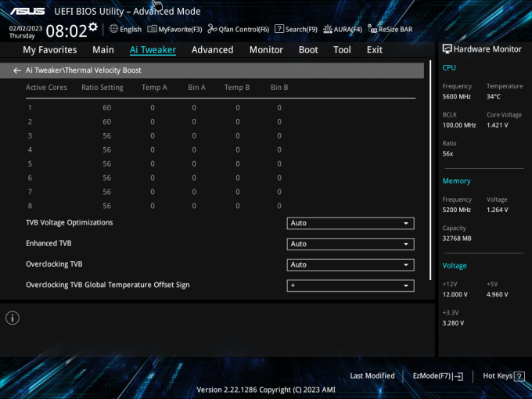Click the EzMode exit arrow icon
This screenshot has width=532, height=399.
[458, 376]
